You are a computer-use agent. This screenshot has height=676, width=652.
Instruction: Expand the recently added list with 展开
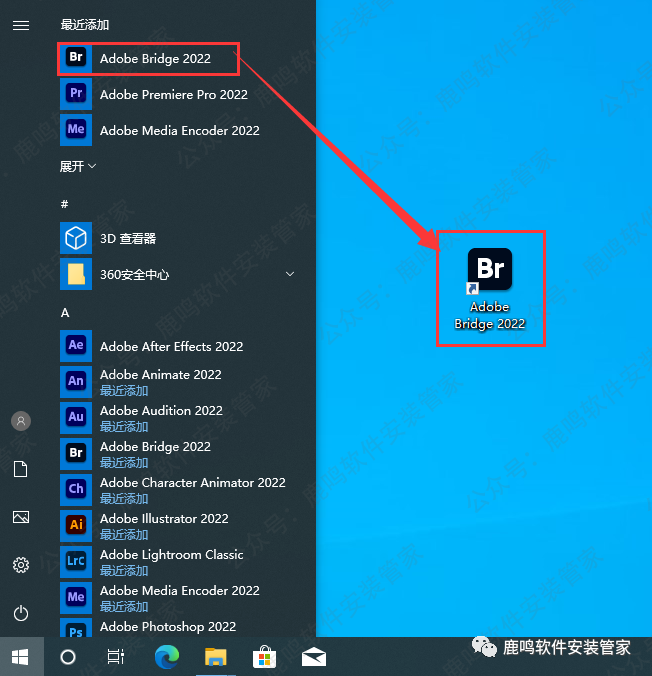click(x=78, y=166)
